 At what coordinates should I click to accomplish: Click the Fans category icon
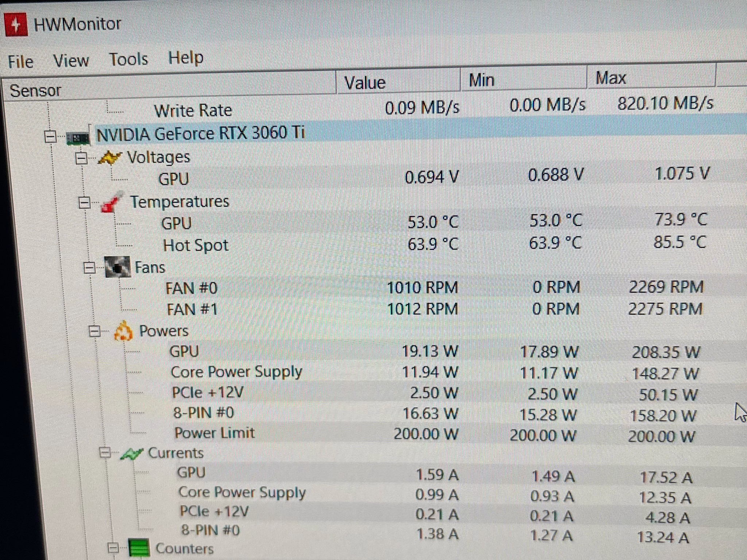point(117,267)
